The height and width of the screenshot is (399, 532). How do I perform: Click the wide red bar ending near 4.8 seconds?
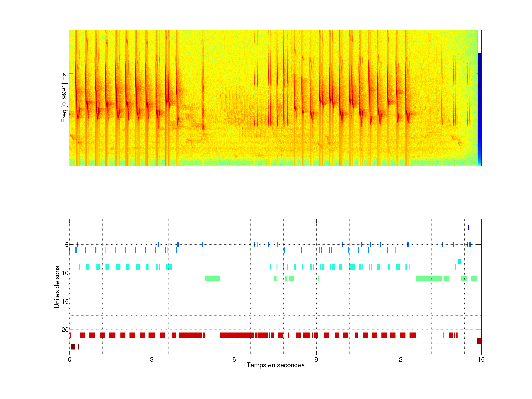pyautogui.click(x=190, y=335)
